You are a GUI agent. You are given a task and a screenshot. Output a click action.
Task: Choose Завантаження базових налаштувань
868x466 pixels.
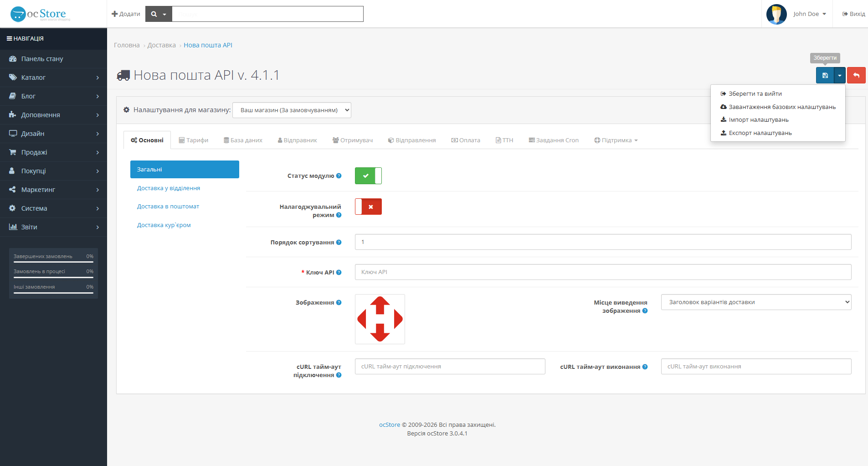point(778,107)
